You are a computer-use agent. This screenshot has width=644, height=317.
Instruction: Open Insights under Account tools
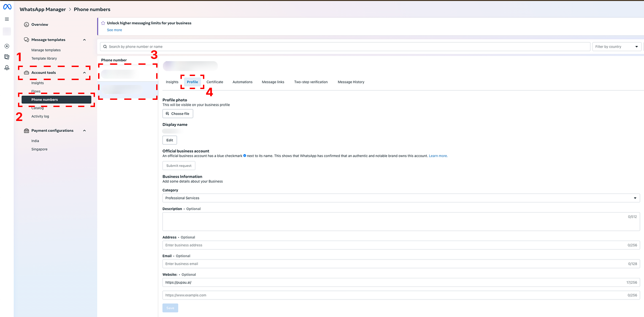click(38, 83)
